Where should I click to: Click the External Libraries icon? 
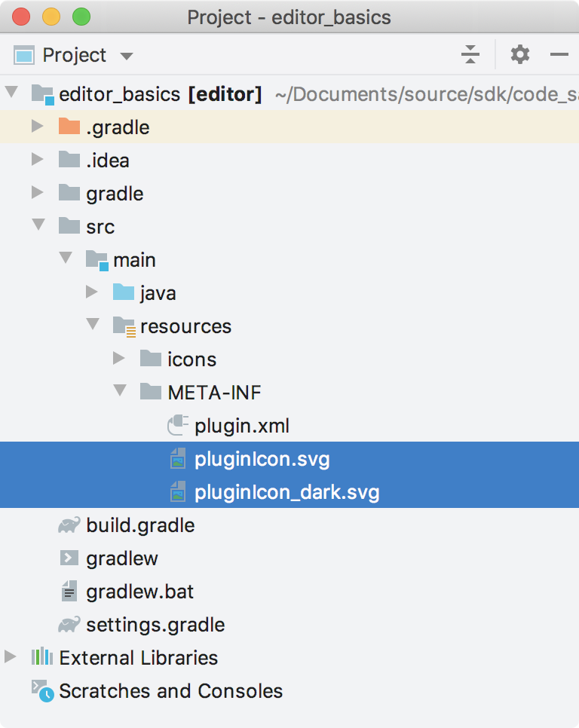point(40,657)
